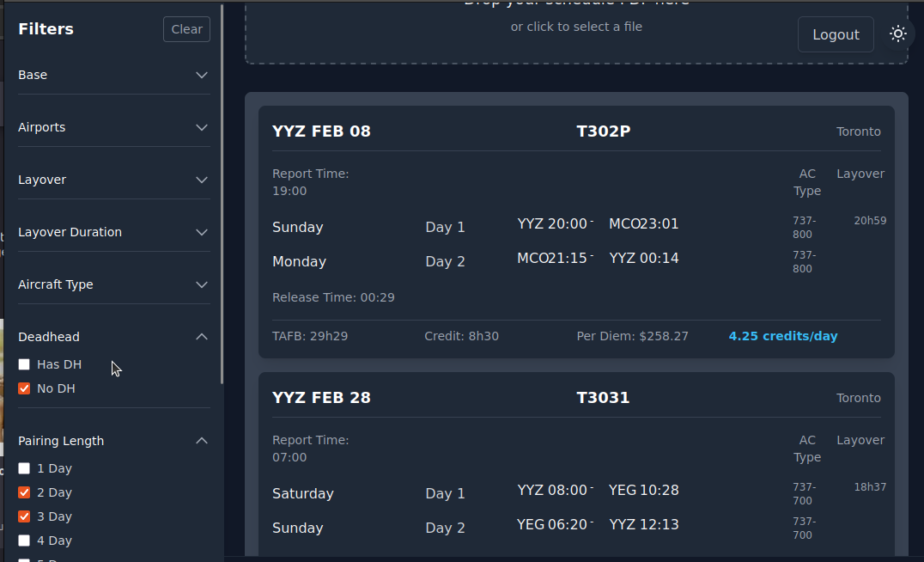
Task: Enable the Has DH checkbox
Action: pyautogui.click(x=24, y=364)
